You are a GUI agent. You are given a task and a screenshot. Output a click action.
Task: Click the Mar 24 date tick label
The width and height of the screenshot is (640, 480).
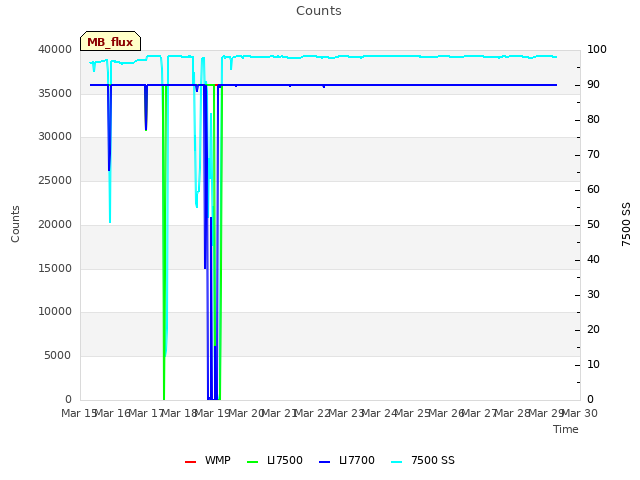point(380,413)
